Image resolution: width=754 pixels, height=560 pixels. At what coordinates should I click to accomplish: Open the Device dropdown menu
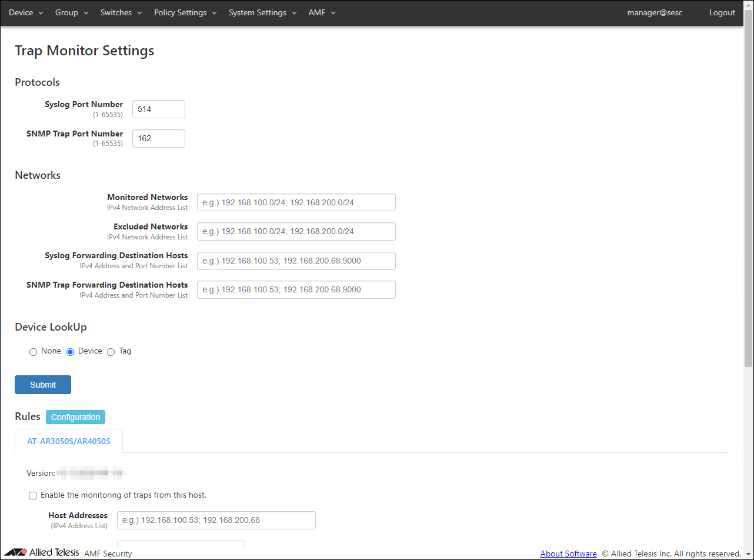[x=26, y=12]
